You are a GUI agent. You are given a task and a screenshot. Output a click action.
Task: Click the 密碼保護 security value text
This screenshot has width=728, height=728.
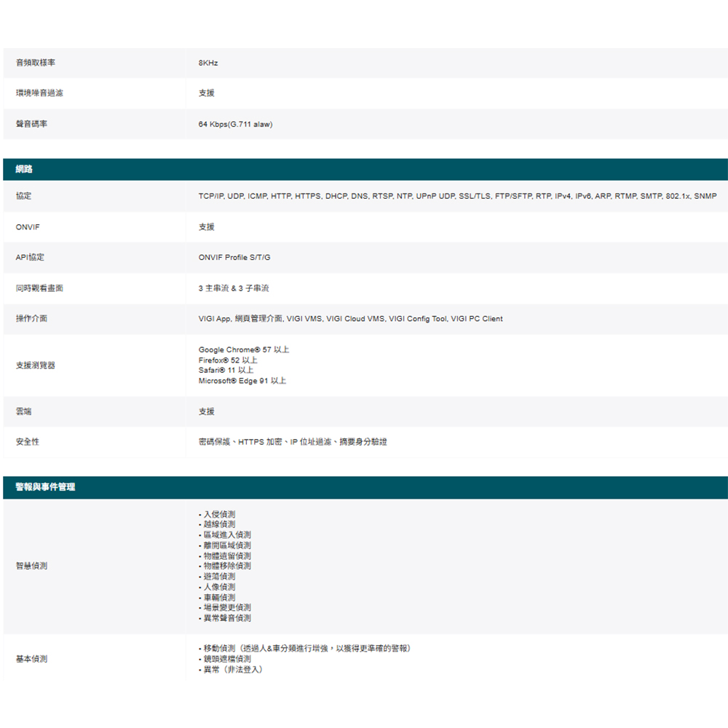point(293,442)
